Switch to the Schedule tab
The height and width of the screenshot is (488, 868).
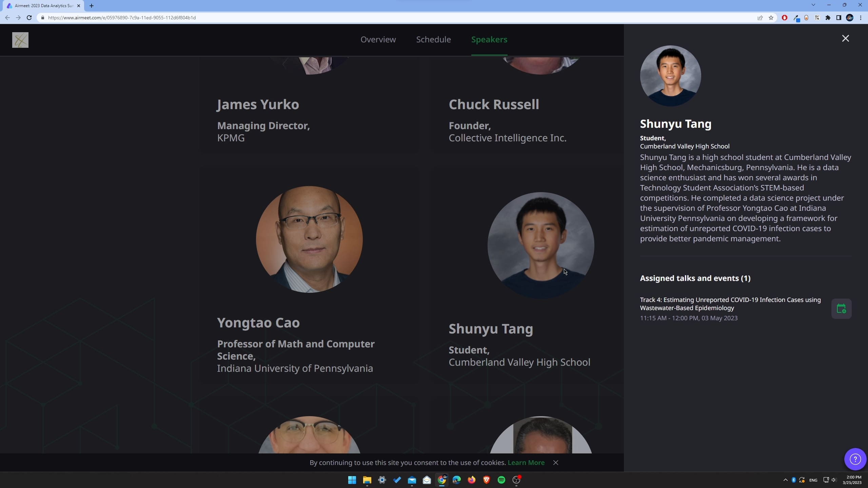click(x=433, y=39)
